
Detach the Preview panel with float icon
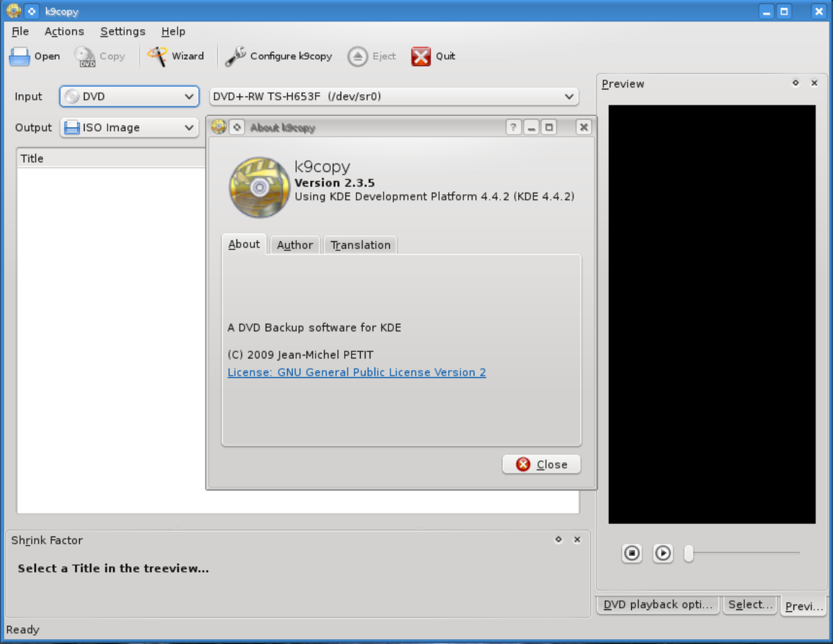[796, 83]
